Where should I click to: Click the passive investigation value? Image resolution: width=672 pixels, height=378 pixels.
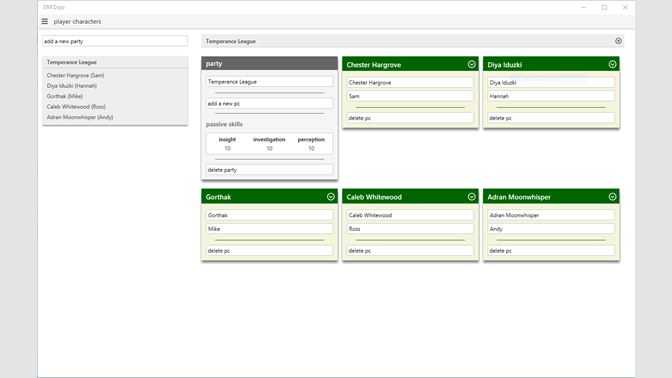click(x=269, y=148)
